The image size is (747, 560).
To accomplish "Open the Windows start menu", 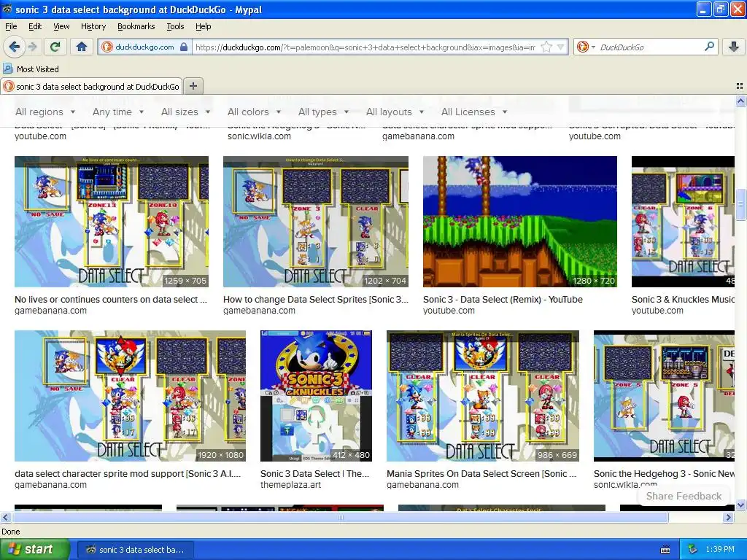I will pos(34,550).
